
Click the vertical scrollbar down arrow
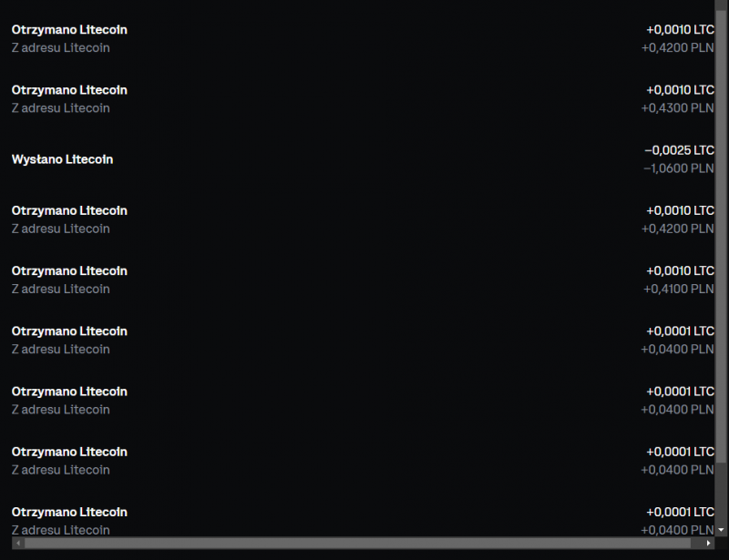click(721, 529)
